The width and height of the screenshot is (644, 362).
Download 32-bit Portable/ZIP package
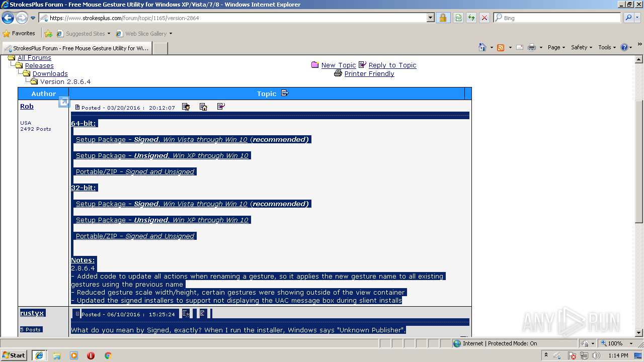click(135, 236)
